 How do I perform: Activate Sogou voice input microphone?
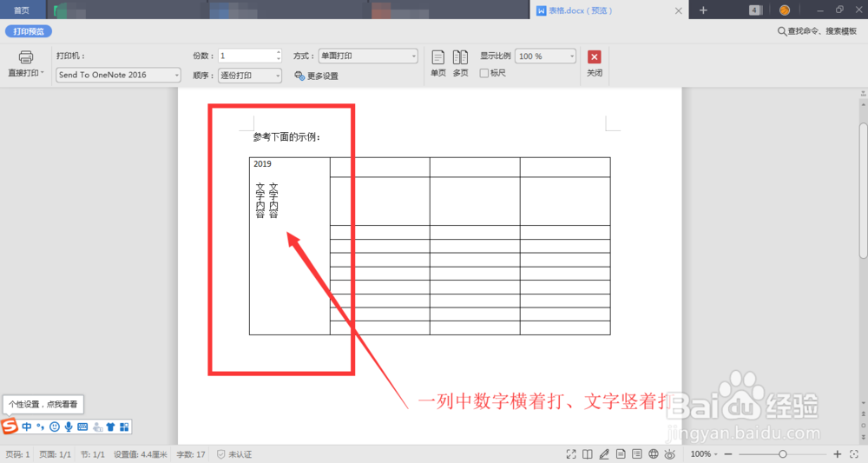point(69,427)
